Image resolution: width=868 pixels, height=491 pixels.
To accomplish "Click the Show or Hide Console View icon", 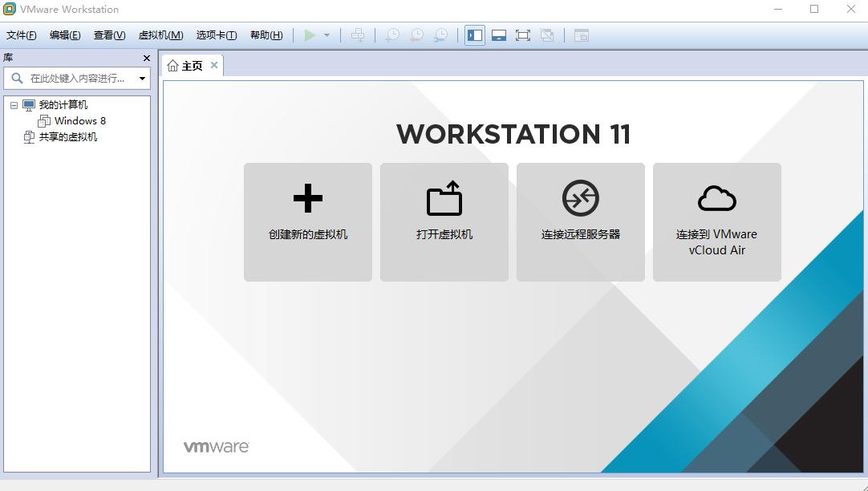I will coord(582,34).
